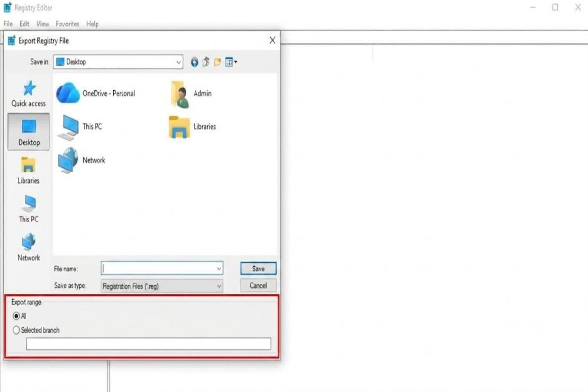Open This PC from the places sidebar
Screen dimensions: 588x392
[28, 209]
